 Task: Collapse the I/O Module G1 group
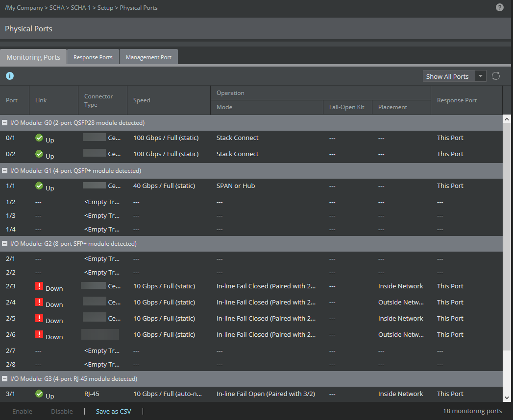tap(4, 171)
